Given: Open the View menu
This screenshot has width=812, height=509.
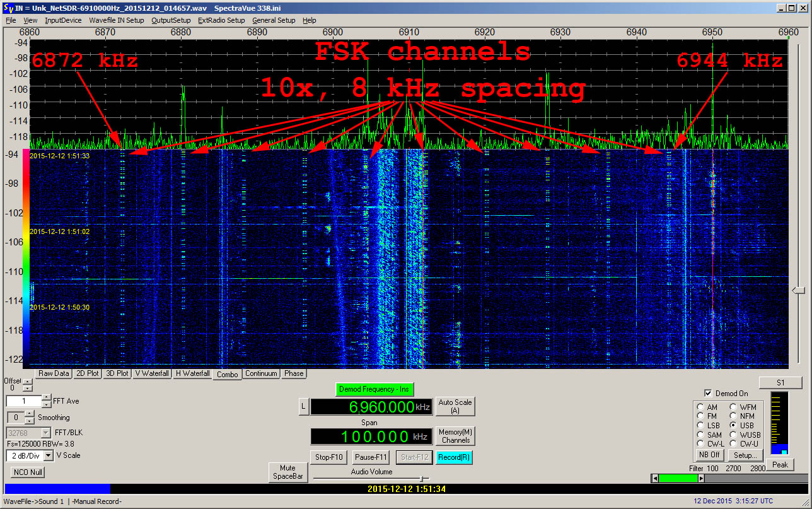Looking at the screenshot, I should (x=30, y=20).
